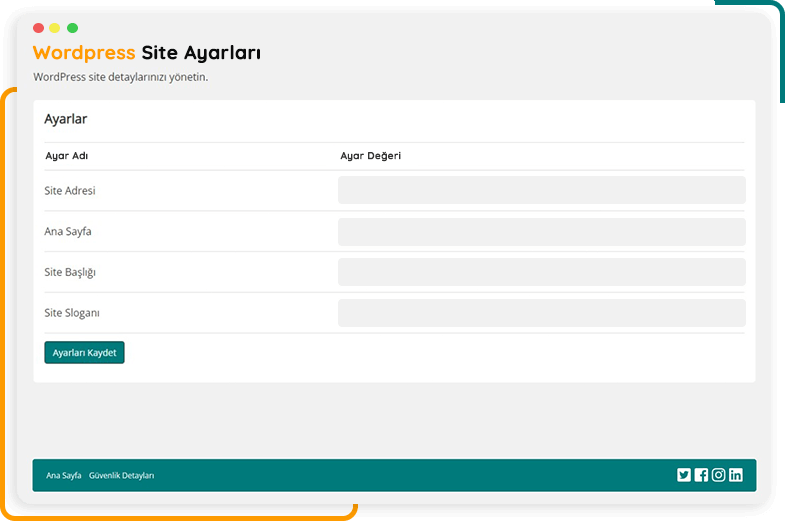Click the LinkedIn icon in footer
The image size is (785, 521).
pyautogui.click(x=736, y=475)
